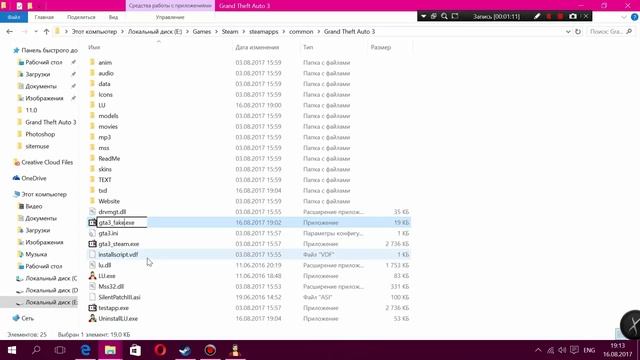Image resolution: width=640 pixels, height=360 pixels.
Task: Select the testapp.exe application icon
Action: pos(92,308)
